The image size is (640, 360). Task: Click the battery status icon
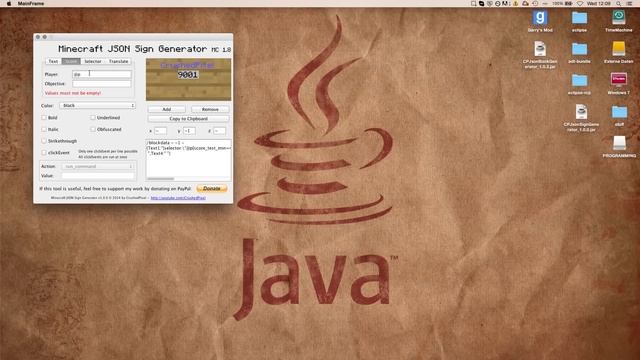568,3
